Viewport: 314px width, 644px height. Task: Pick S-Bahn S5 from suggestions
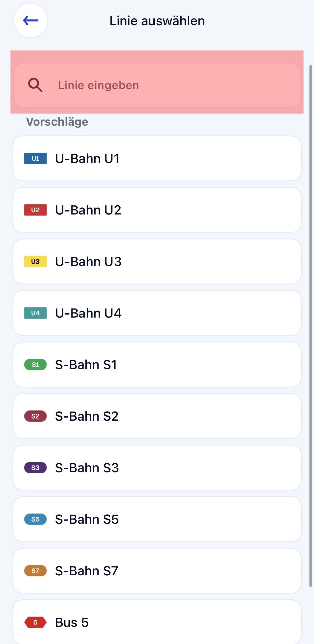coord(157,519)
